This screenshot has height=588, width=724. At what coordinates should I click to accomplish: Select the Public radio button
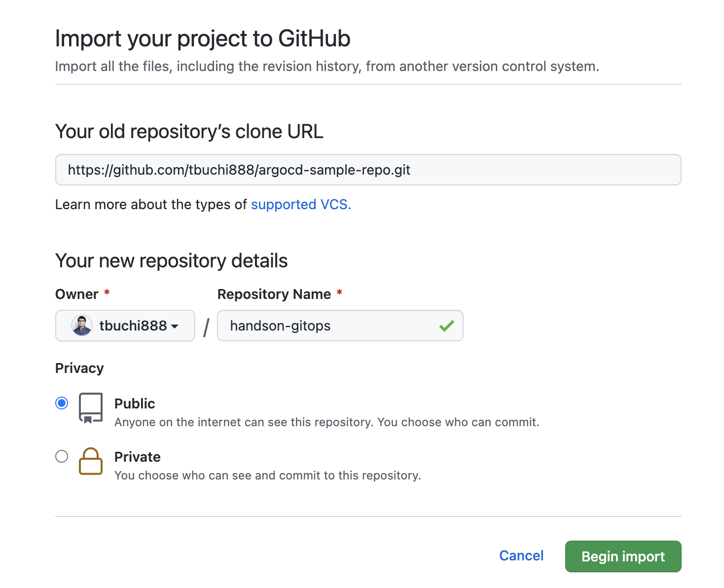coord(62,403)
